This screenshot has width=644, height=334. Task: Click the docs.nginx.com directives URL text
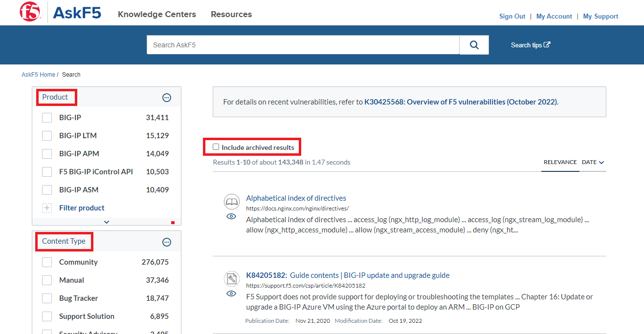click(x=297, y=209)
